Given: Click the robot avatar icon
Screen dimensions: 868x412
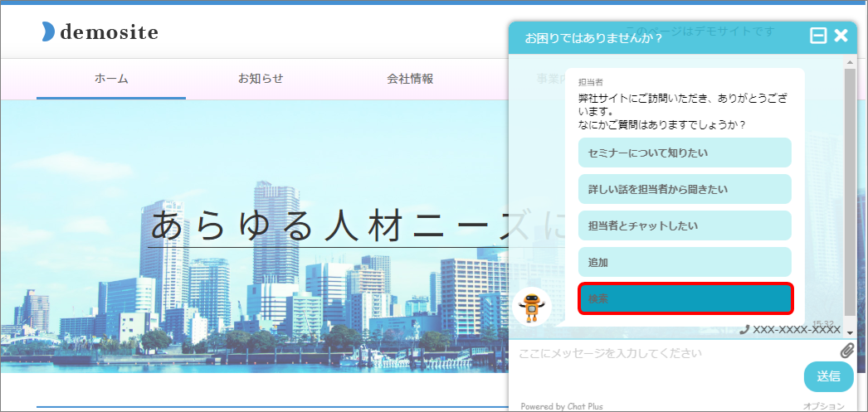Looking at the screenshot, I should pyautogui.click(x=532, y=307).
